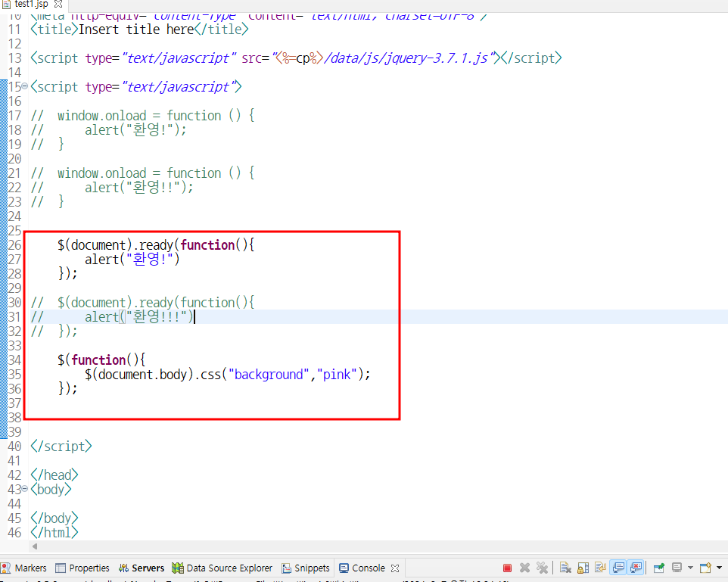Viewport: 728px width, 582px height.
Task: Click line number 29 in the gutter
Action: pos(14,288)
